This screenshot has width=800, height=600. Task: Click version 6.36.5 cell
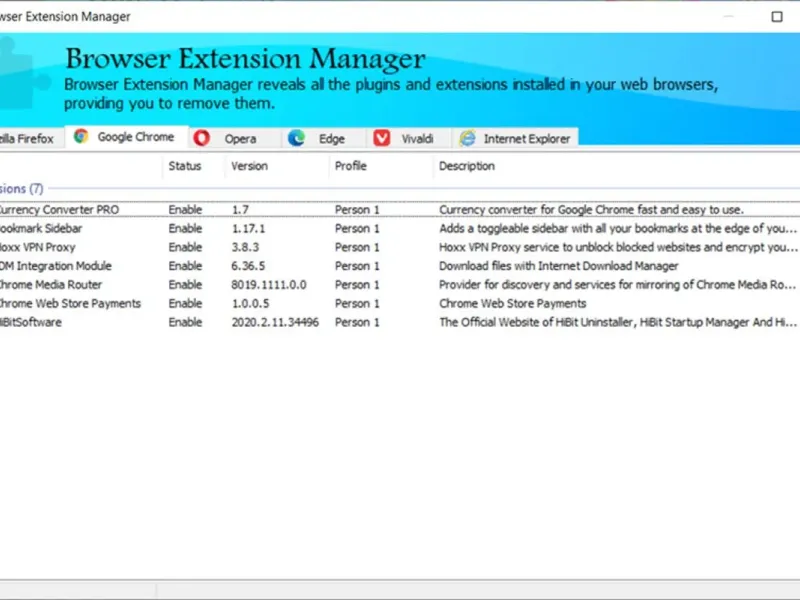point(248,266)
